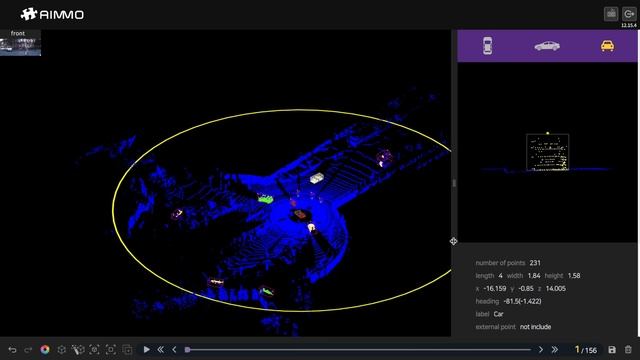The height and width of the screenshot is (360, 640).
Task: Click the label value Car
Action: coord(498,314)
